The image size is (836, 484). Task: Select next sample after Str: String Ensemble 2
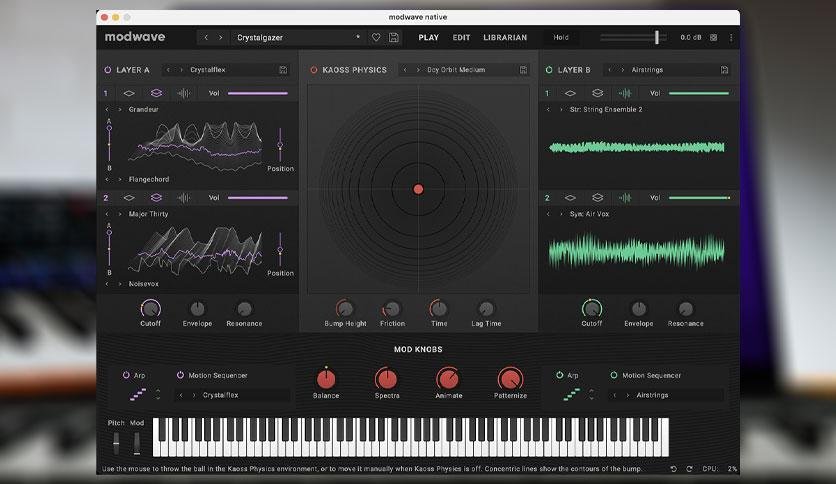(561, 109)
